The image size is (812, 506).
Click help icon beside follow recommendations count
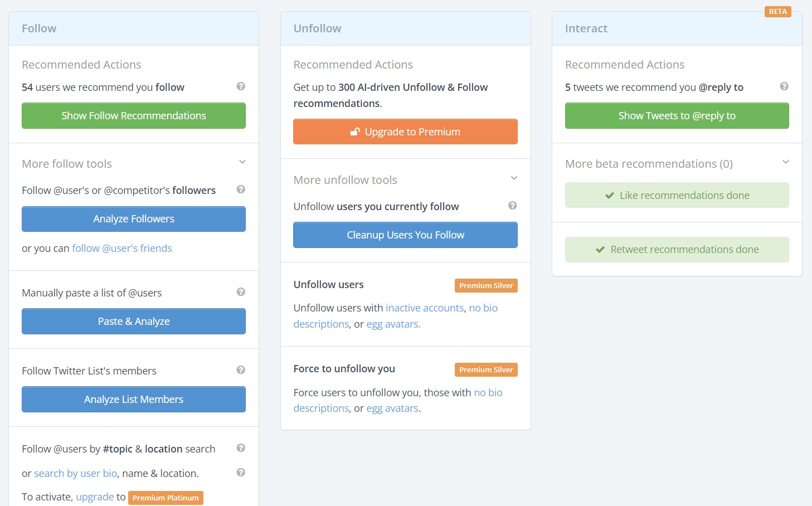(241, 86)
